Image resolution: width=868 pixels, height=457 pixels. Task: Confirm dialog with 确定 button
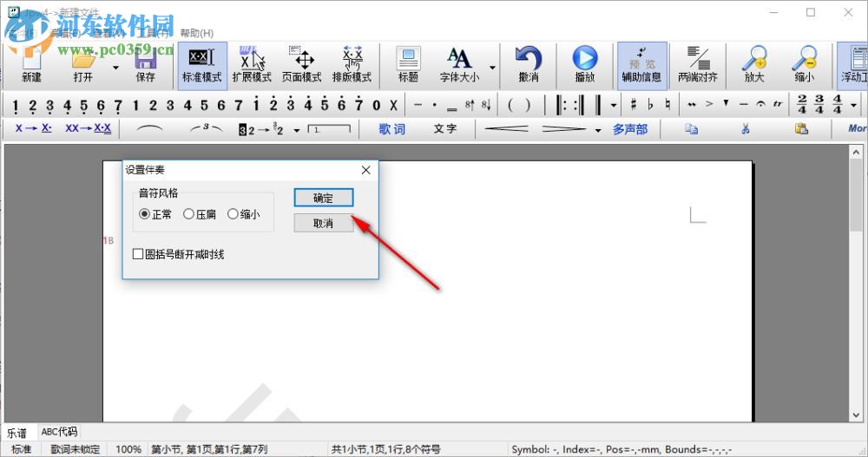[323, 198]
